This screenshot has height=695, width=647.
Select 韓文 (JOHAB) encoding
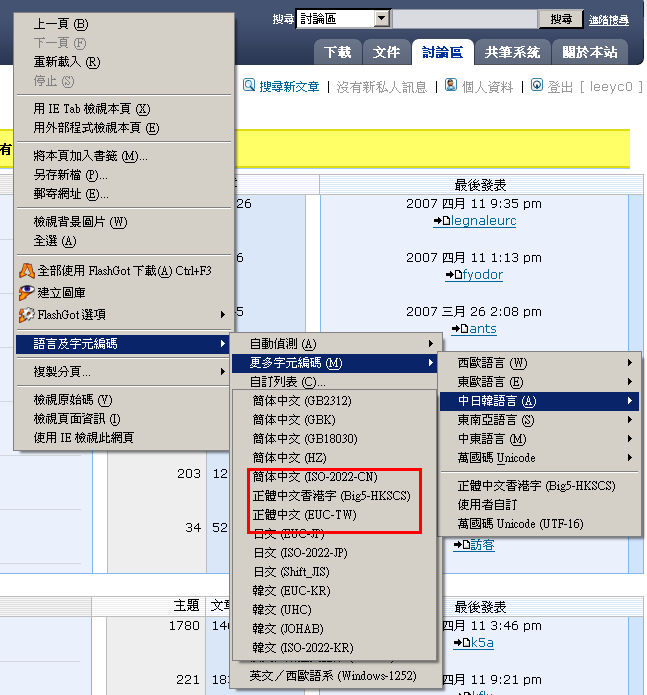click(x=335, y=629)
